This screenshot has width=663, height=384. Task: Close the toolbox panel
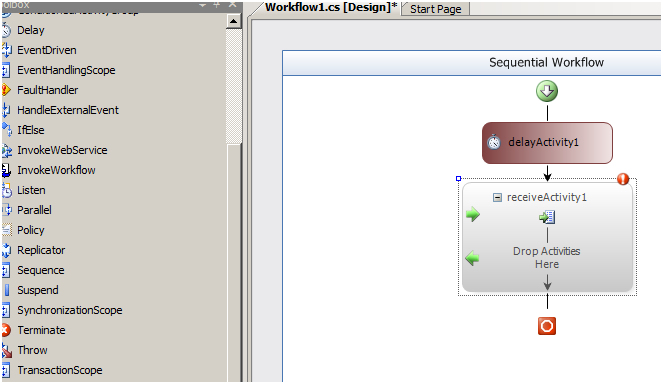[232, 5]
